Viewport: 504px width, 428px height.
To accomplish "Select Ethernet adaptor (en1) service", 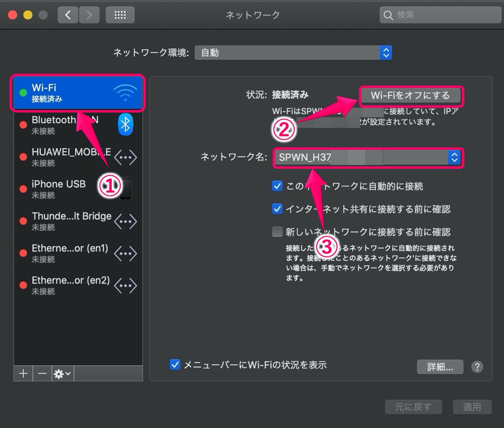I will (x=78, y=253).
